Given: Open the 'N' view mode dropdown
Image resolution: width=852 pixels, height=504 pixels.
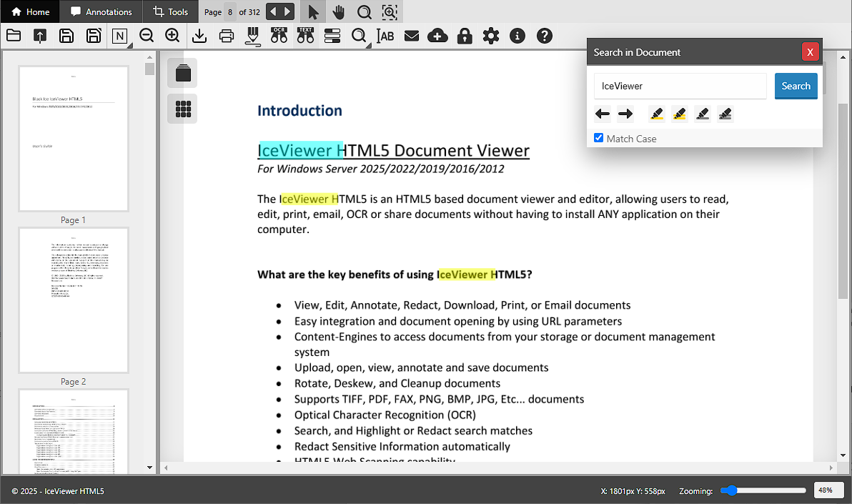Looking at the screenshot, I should (120, 36).
